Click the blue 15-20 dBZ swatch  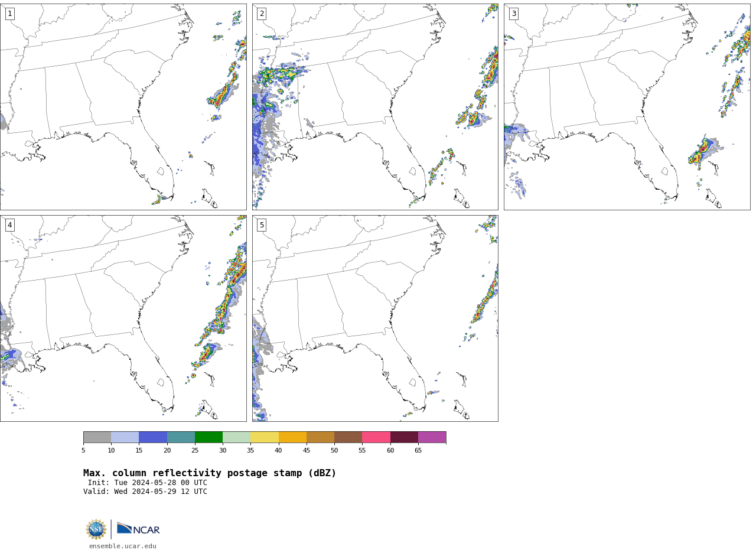(x=153, y=437)
